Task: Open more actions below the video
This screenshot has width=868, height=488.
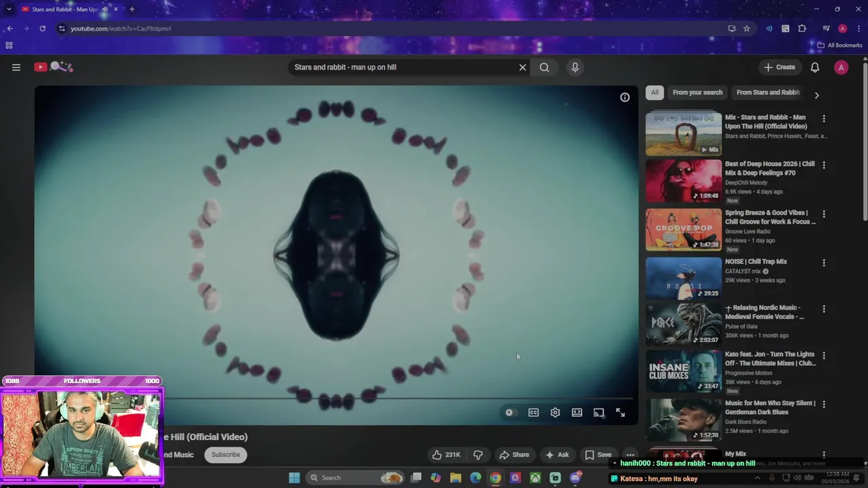Action: point(630,455)
